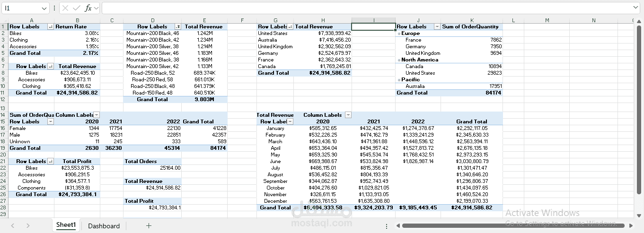Click inside the formula bar input
The width and height of the screenshot is (644, 233).
point(367,8)
